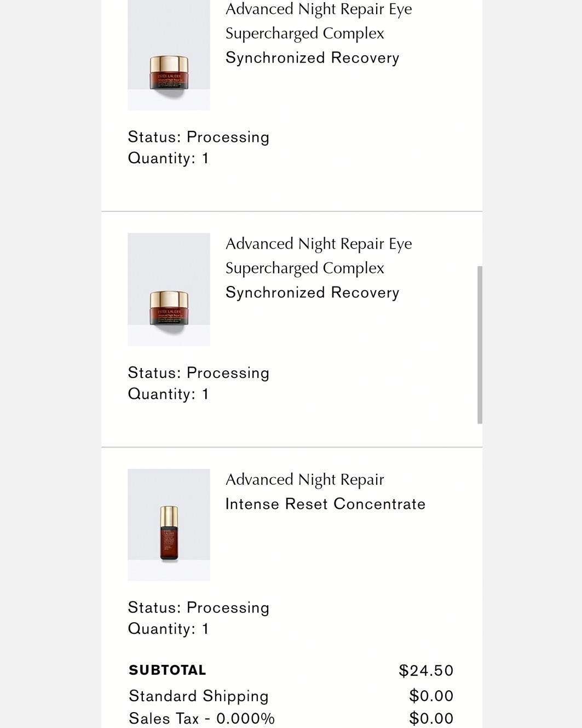Click the second Advanced Night Repair Eye title
The height and width of the screenshot is (728, 582).
[x=319, y=256]
